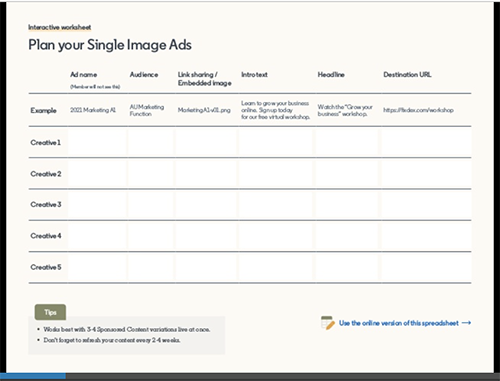Select the Headline cell for Creative 1
500x381 pixels.
coord(348,143)
